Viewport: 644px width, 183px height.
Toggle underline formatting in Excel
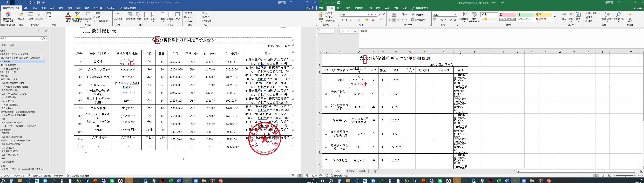tap(350, 20)
